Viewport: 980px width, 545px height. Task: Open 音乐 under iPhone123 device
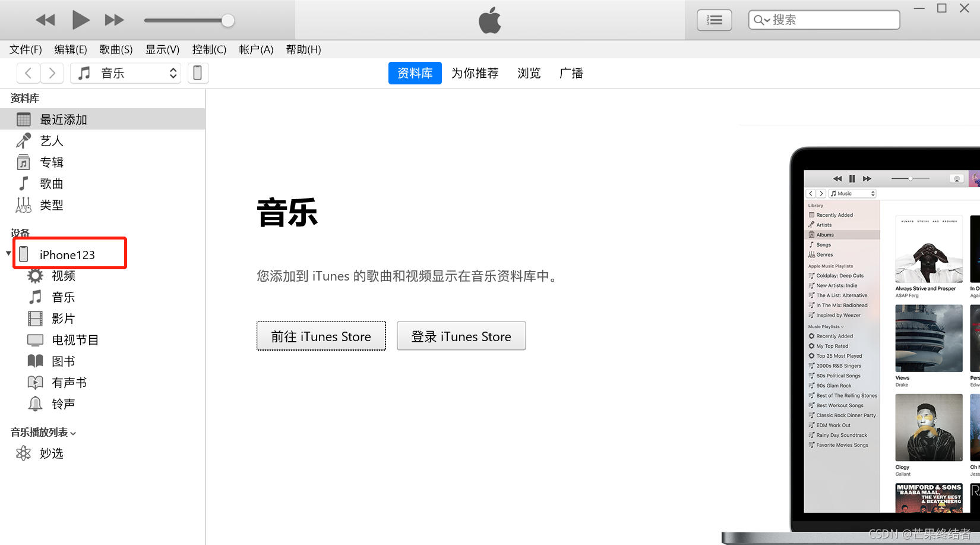[x=63, y=297]
